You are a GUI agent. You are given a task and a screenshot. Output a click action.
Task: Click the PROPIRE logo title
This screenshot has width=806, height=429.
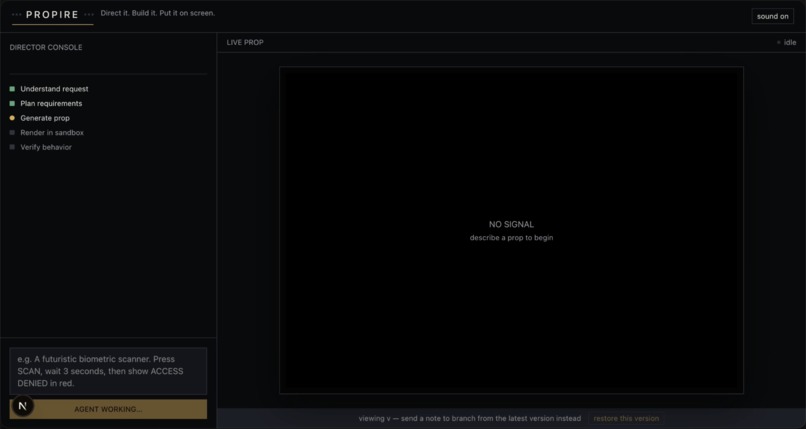(x=52, y=15)
